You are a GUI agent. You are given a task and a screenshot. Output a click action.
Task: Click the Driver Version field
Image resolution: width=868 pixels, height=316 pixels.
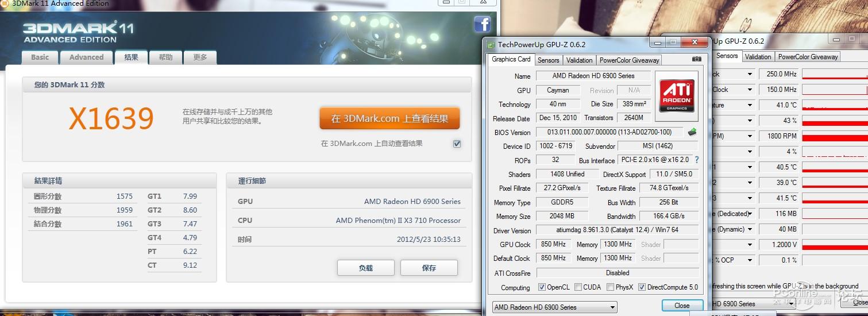coord(618,230)
